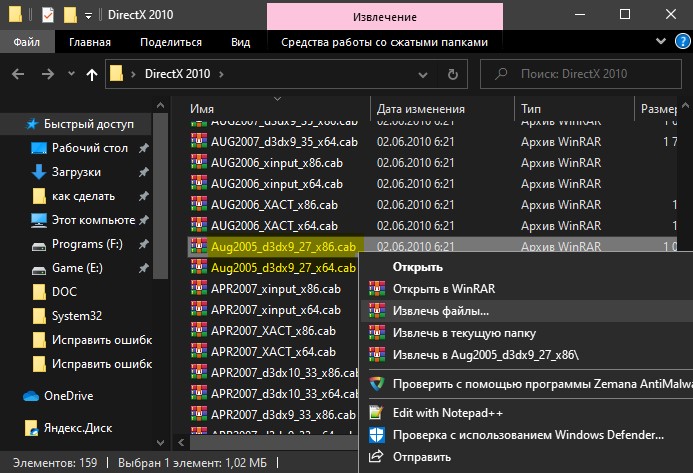Open the Файл ribbon tab

pyautogui.click(x=27, y=42)
